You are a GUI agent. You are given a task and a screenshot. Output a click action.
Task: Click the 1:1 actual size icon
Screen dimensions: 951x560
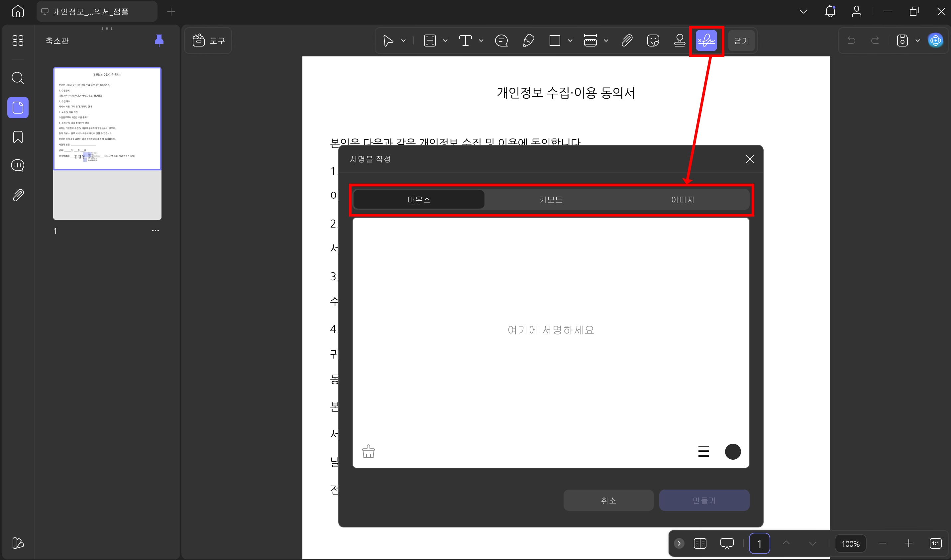[x=935, y=543]
